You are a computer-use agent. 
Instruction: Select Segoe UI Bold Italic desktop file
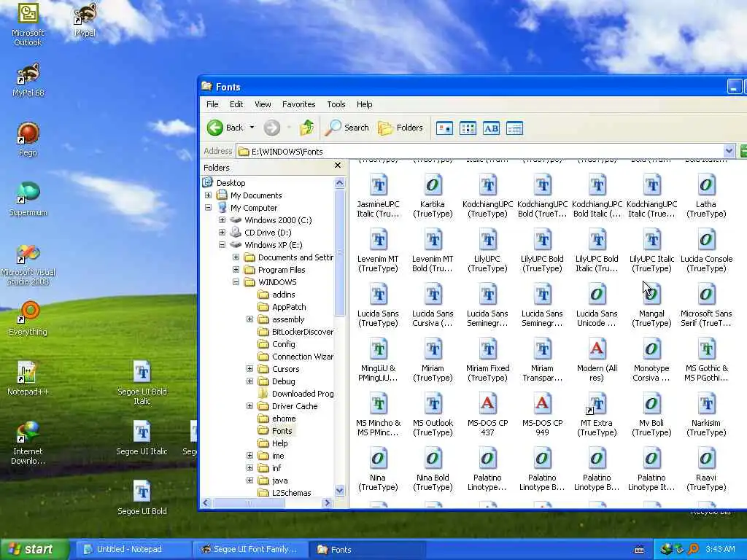[x=142, y=382]
